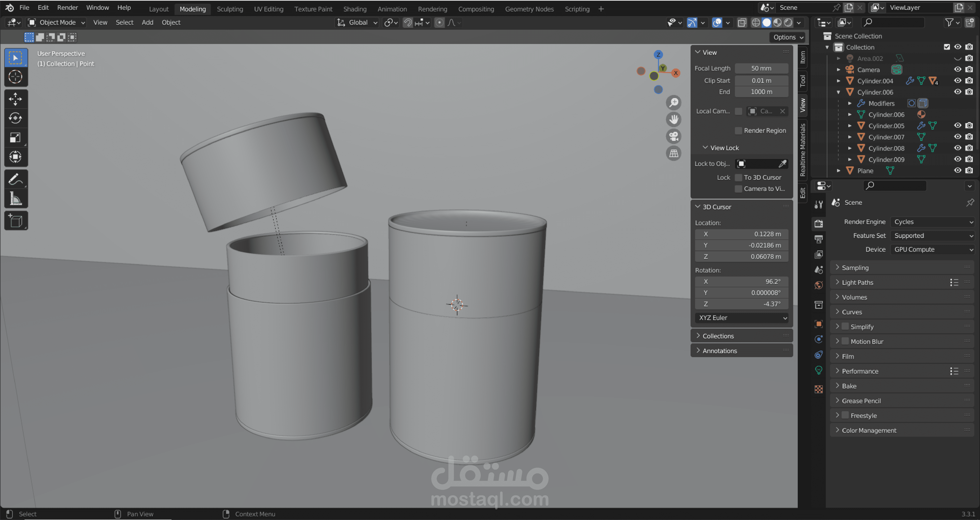Click the Focal Length 50 mm field
This screenshot has height=520, width=980.
point(761,69)
